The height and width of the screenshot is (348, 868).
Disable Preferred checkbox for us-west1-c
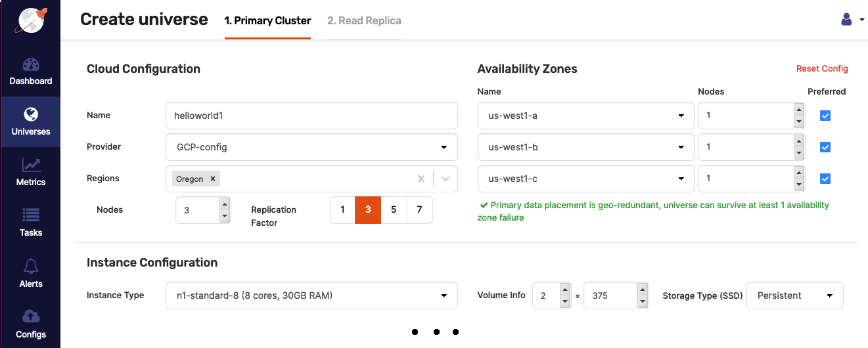tap(825, 179)
